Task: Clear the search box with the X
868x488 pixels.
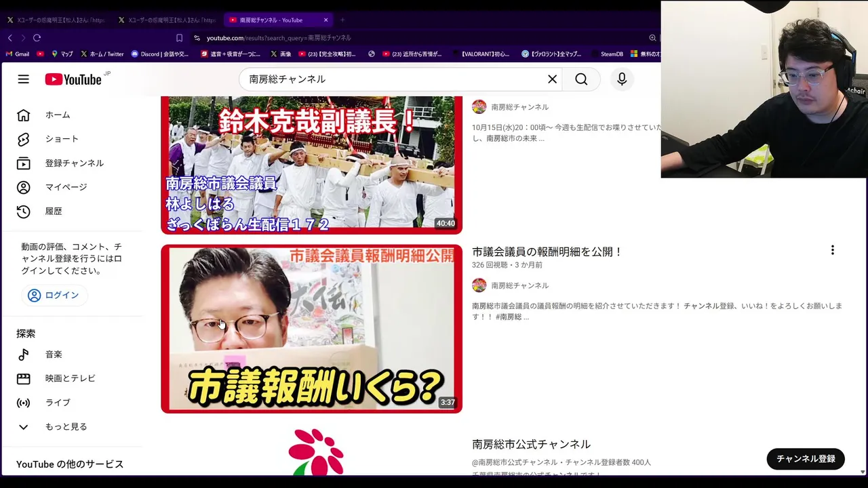Action: (552, 79)
